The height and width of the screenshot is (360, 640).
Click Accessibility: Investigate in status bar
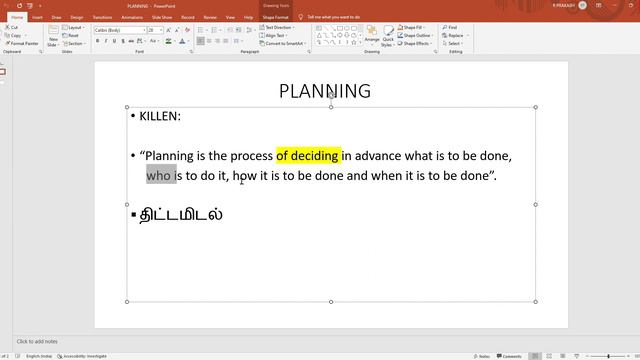(82, 356)
